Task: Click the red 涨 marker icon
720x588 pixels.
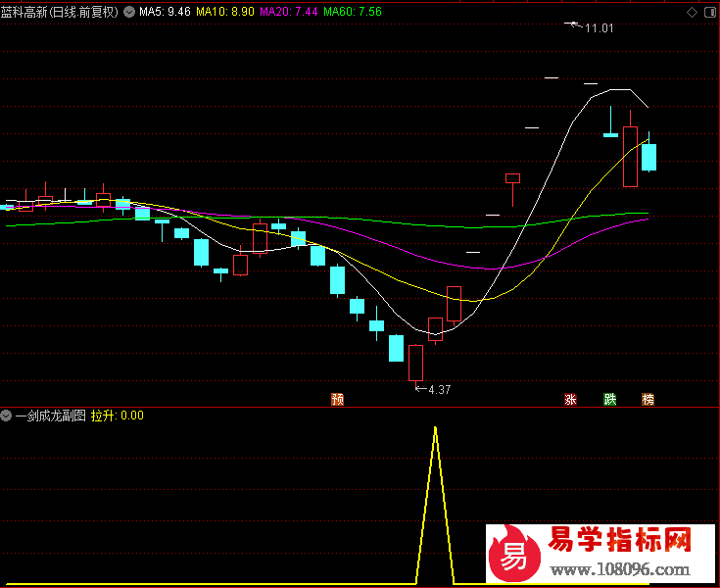Action: pyautogui.click(x=570, y=399)
